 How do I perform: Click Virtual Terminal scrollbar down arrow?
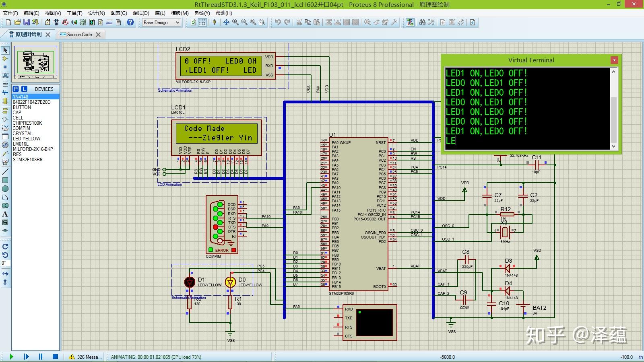pyautogui.click(x=613, y=146)
